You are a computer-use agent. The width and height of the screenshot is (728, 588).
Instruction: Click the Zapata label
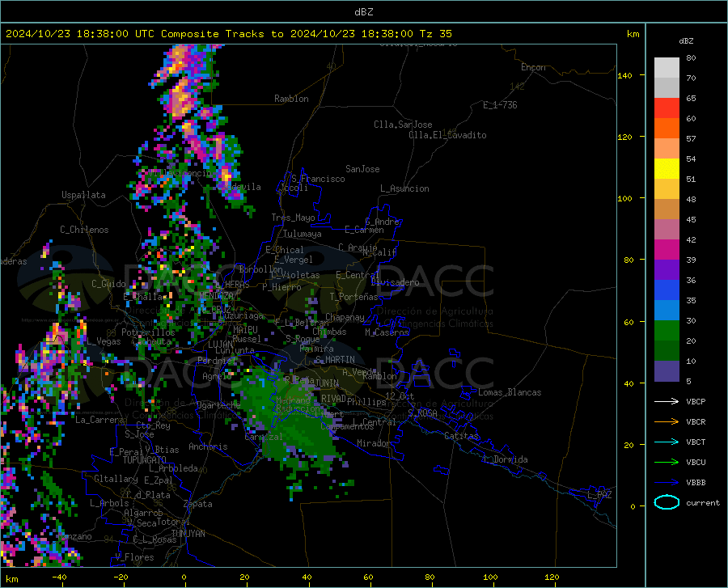tap(198, 504)
